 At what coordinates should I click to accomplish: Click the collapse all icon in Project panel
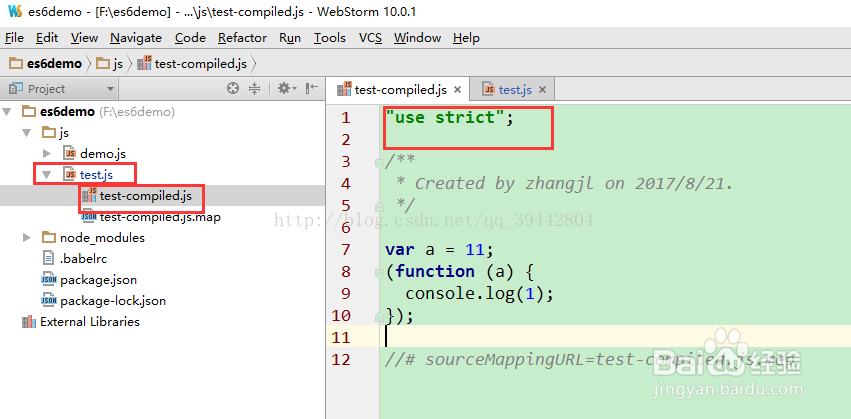coord(255,88)
